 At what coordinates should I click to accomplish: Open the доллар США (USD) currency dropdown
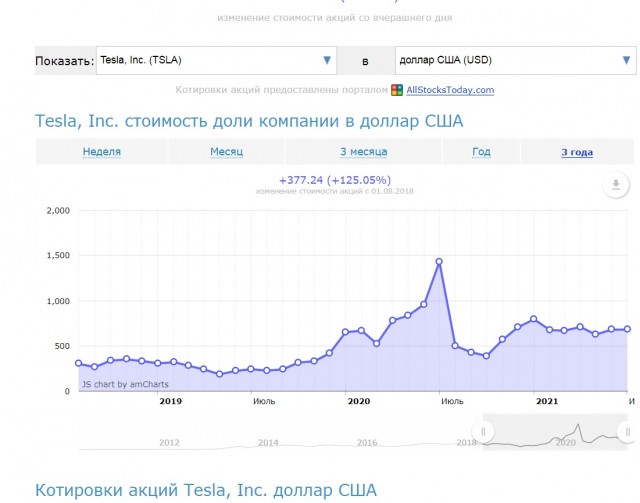pos(511,61)
